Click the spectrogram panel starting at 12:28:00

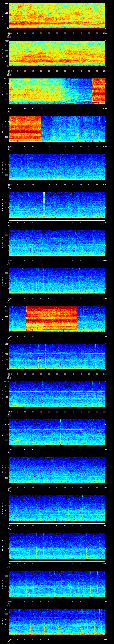[57, 546]
